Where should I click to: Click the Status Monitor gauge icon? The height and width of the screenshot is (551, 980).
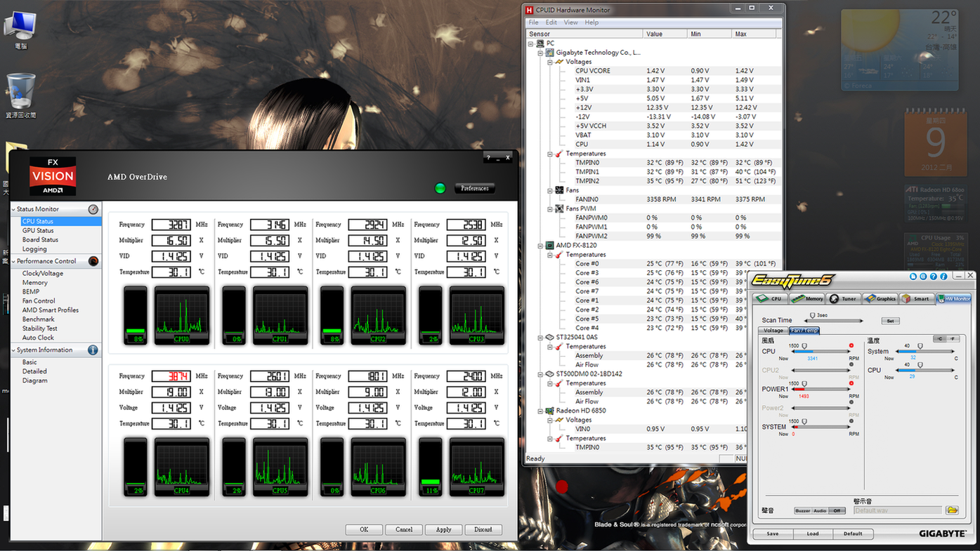93,209
